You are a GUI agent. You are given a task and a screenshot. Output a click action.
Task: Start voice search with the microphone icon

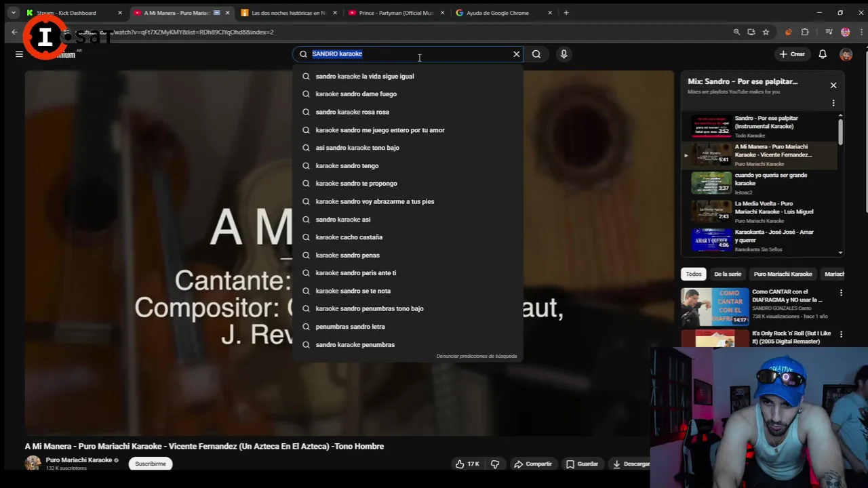pos(564,54)
